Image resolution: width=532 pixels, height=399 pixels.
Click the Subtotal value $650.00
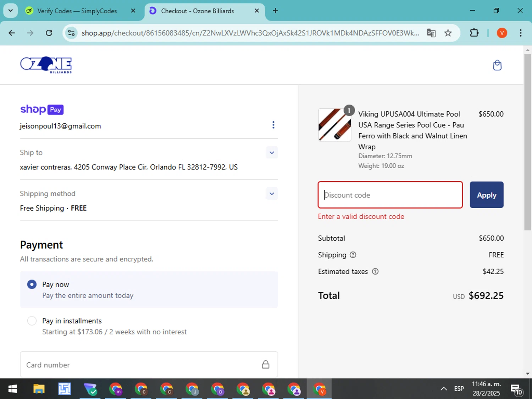[491, 238]
